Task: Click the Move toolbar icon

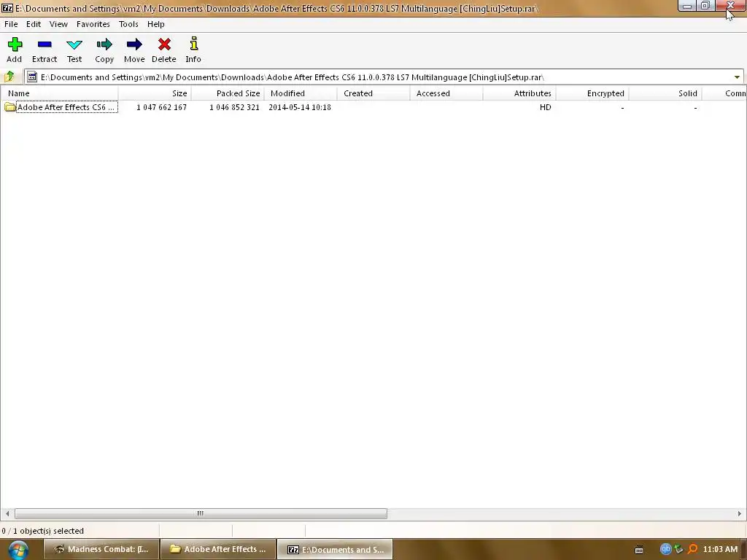Action: click(134, 44)
